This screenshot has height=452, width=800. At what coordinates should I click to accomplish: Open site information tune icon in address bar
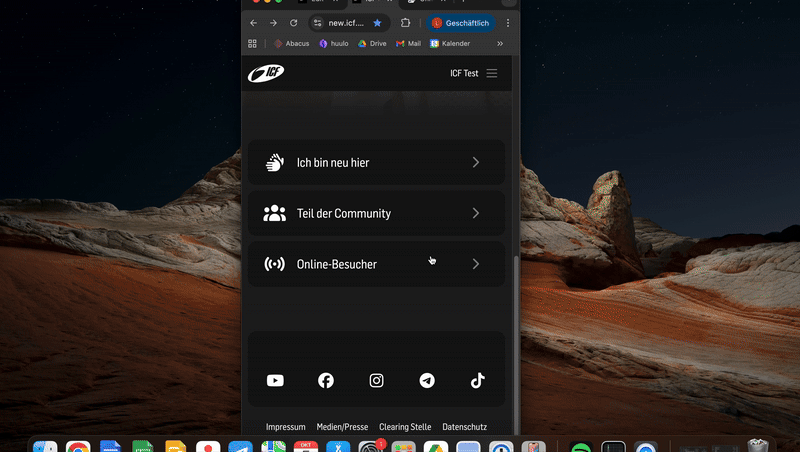pyautogui.click(x=318, y=23)
